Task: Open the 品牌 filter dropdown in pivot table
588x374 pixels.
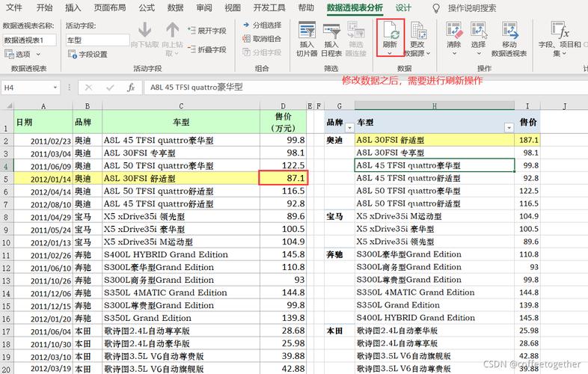Action: pos(349,128)
